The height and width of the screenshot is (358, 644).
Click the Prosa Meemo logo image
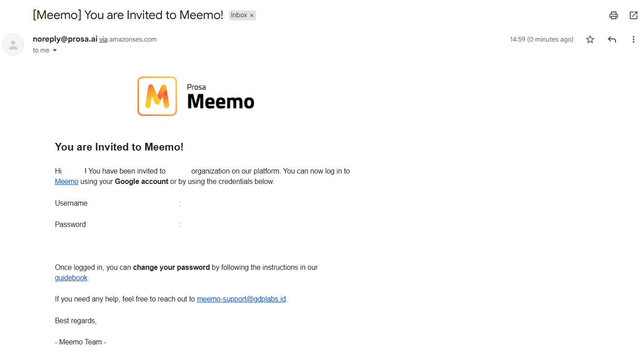click(x=196, y=96)
